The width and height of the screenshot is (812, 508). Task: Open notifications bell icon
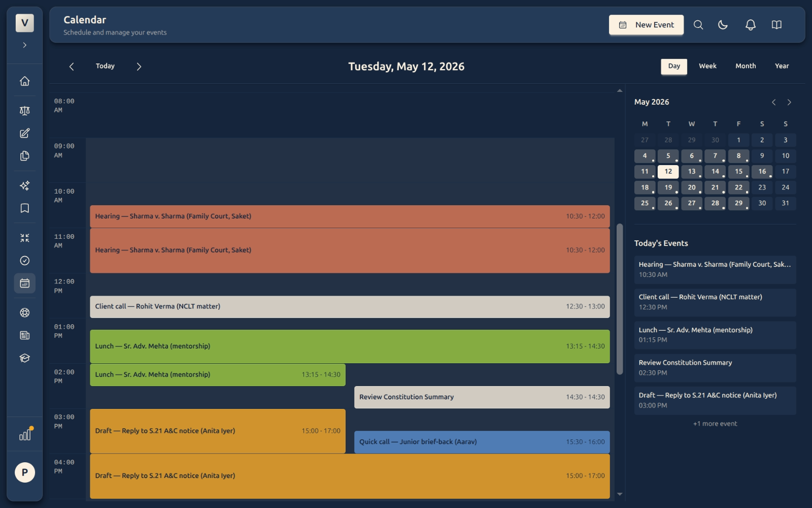tap(751, 25)
